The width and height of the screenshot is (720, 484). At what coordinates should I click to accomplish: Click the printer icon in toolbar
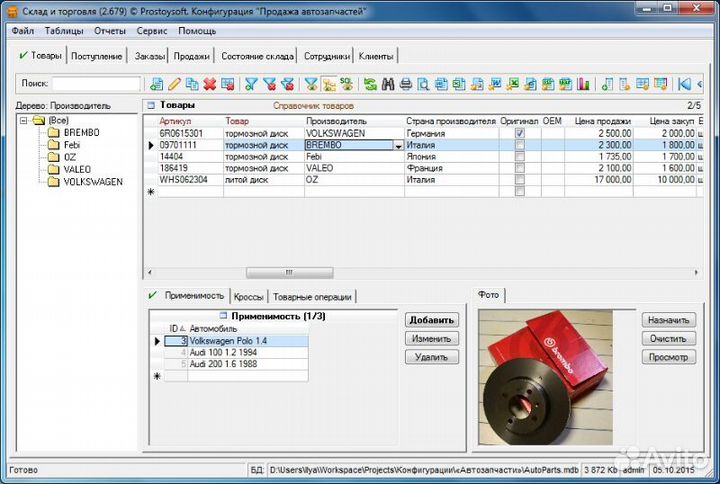click(x=405, y=84)
